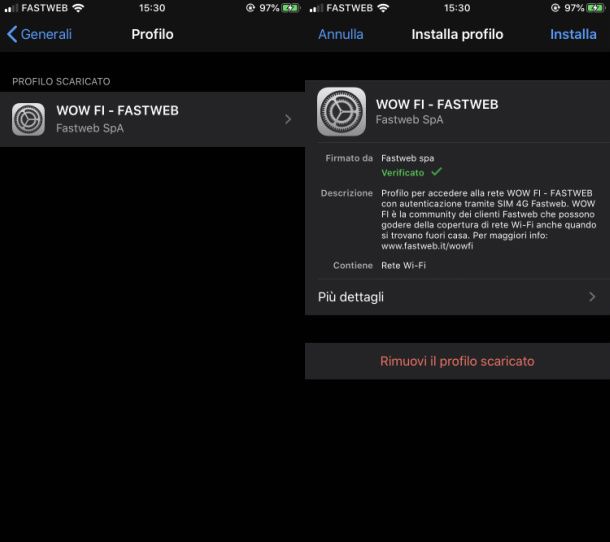610x542 pixels.
Task: Tap 'Contiene' label
Action: click(x=353, y=265)
